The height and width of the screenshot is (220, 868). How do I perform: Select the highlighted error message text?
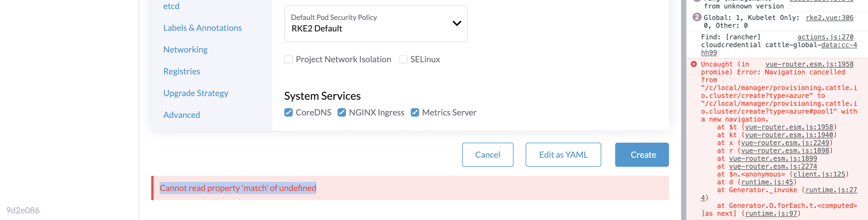[237, 188]
